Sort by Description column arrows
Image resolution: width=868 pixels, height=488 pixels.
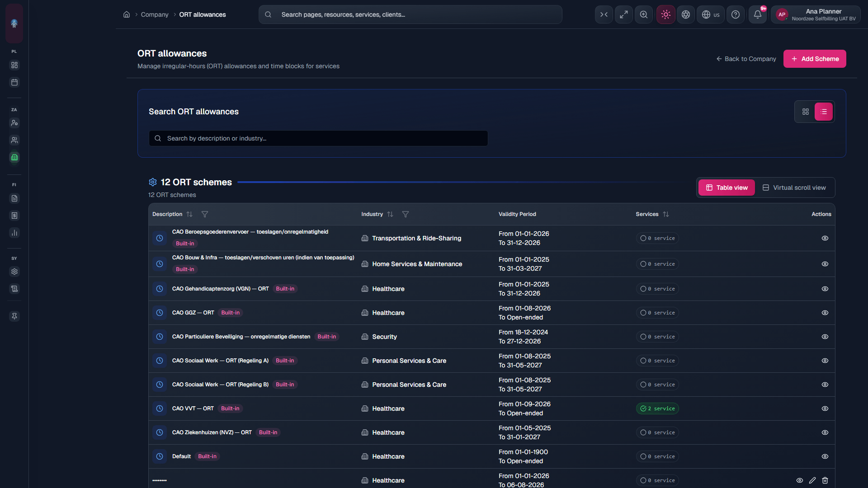(x=189, y=214)
